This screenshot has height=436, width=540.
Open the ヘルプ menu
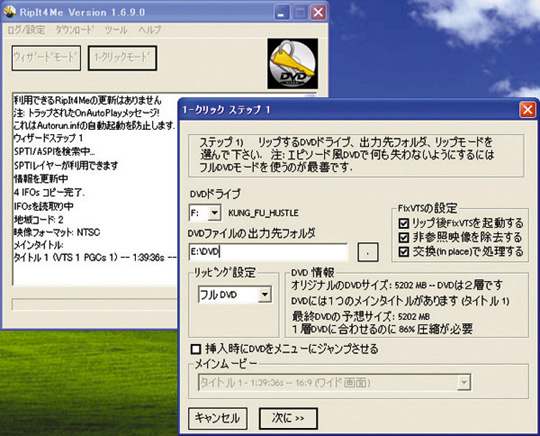(149, 30)
